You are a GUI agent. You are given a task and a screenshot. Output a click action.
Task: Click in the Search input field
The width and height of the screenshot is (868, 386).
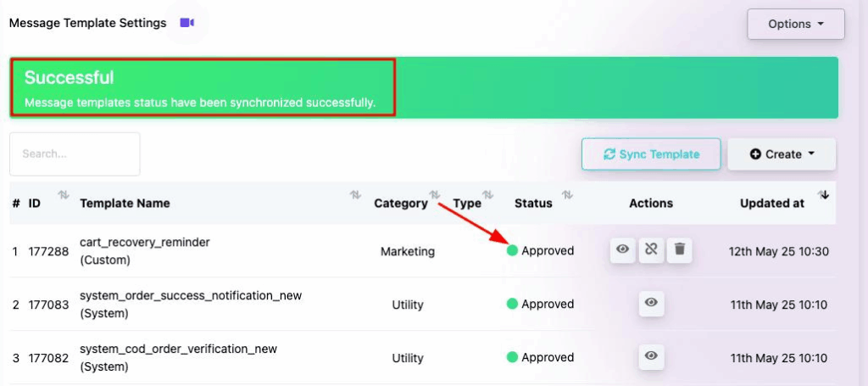[75, 154]
